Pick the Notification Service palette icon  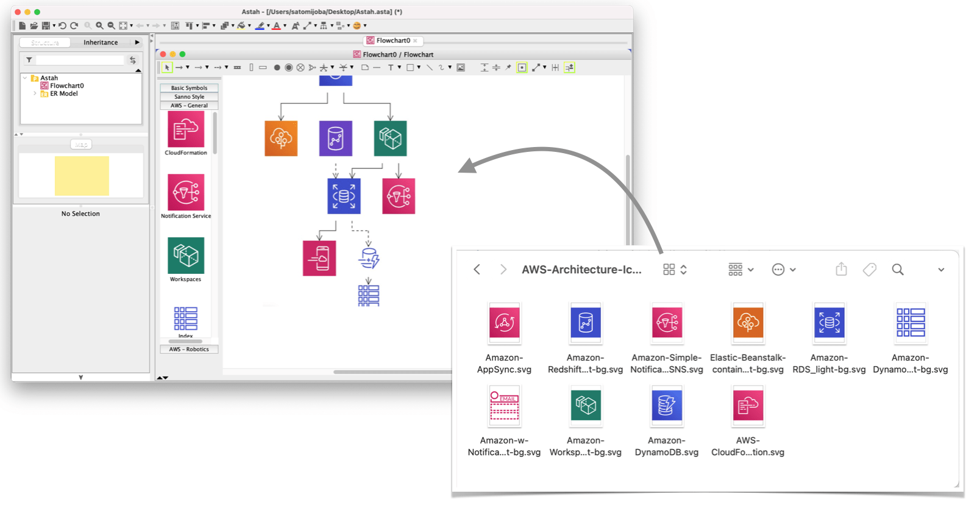pos(186,192)
